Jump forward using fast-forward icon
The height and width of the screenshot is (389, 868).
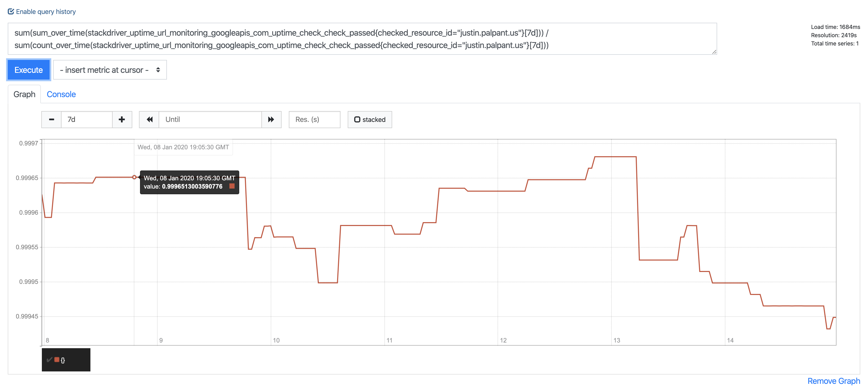click(x=271, y=120)
